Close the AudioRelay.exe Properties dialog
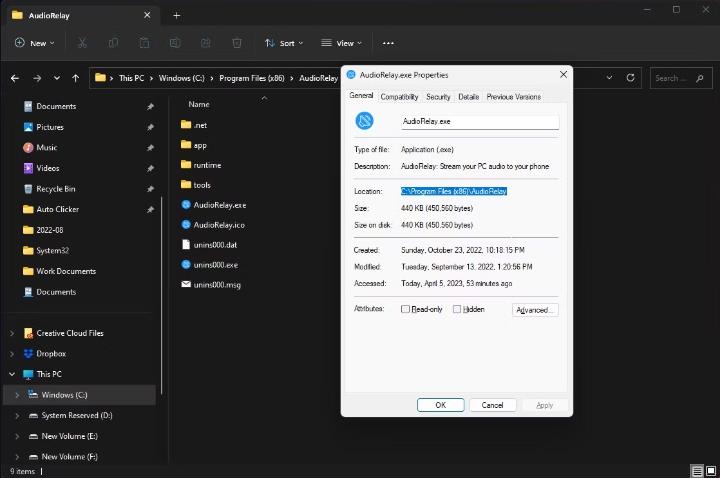 pos(563,74)
